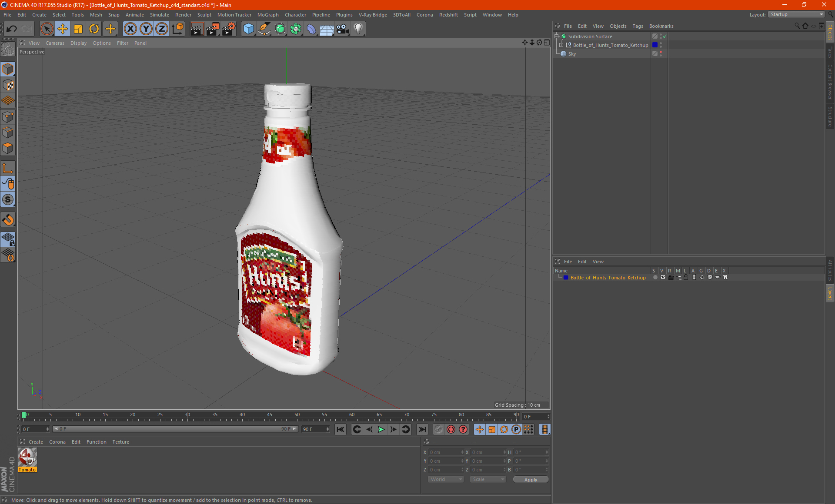The height and width of the screenshot is (504, 835).
Task: Add a Subdivision Surface generator
Action: [280, 29]
